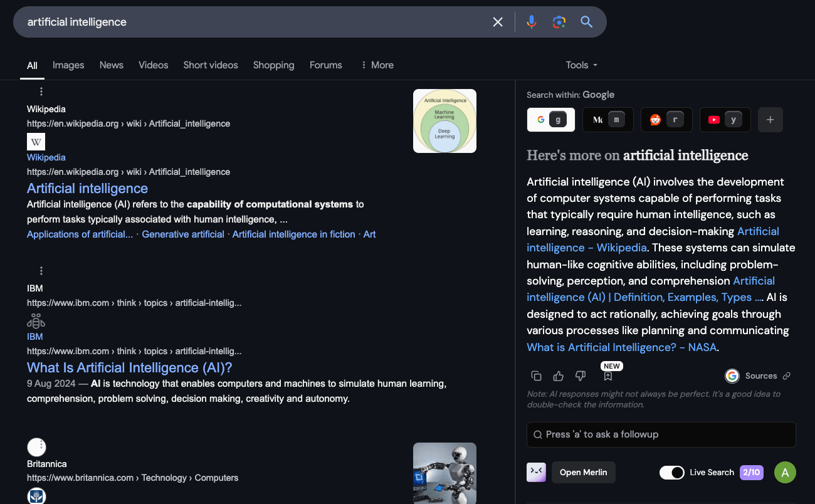Expand the More search categories menu
815x504 pixels.
(x=377, y=65)
